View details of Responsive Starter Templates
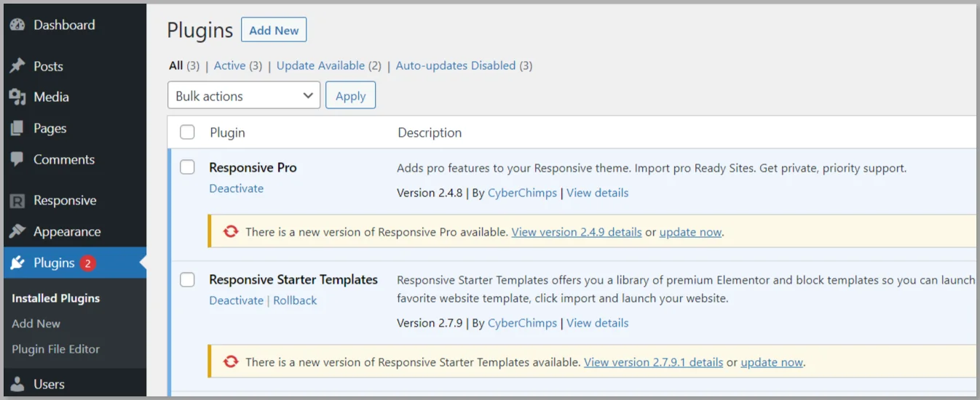 pyautogui.click(x=597, y=323)
